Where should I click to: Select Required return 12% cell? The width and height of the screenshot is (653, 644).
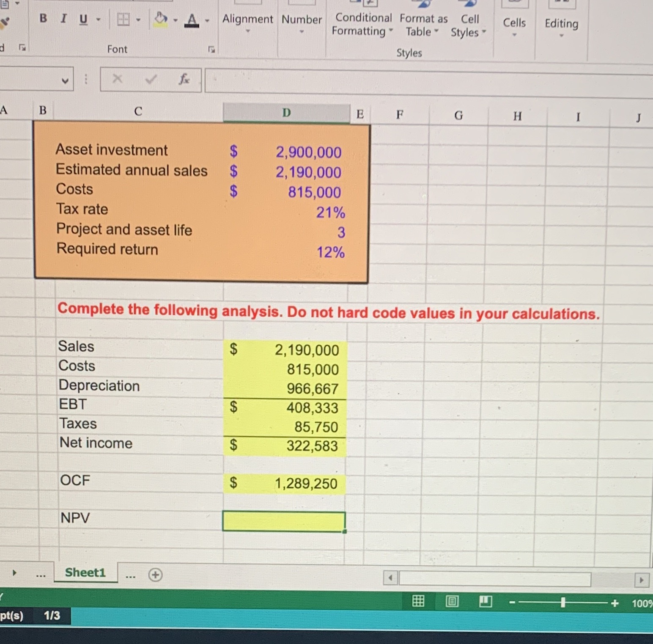click(x=286, y=252)
